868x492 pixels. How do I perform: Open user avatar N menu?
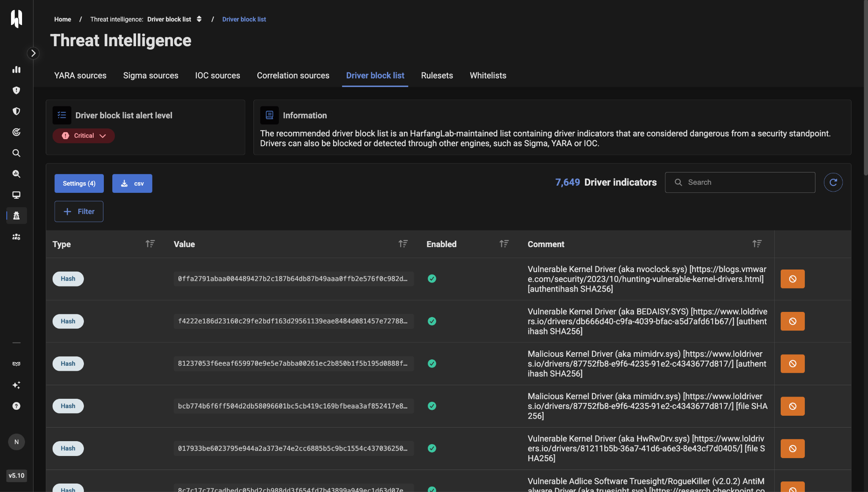(17, 442)
